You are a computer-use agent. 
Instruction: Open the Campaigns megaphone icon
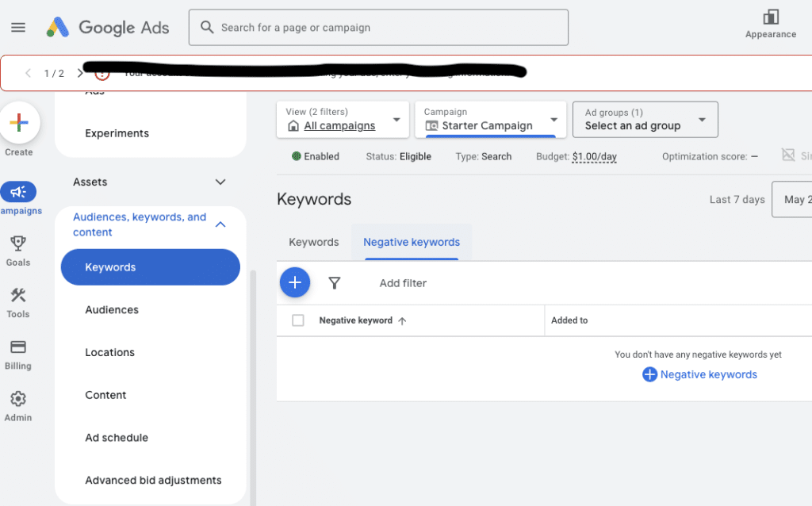click(18, 192)
